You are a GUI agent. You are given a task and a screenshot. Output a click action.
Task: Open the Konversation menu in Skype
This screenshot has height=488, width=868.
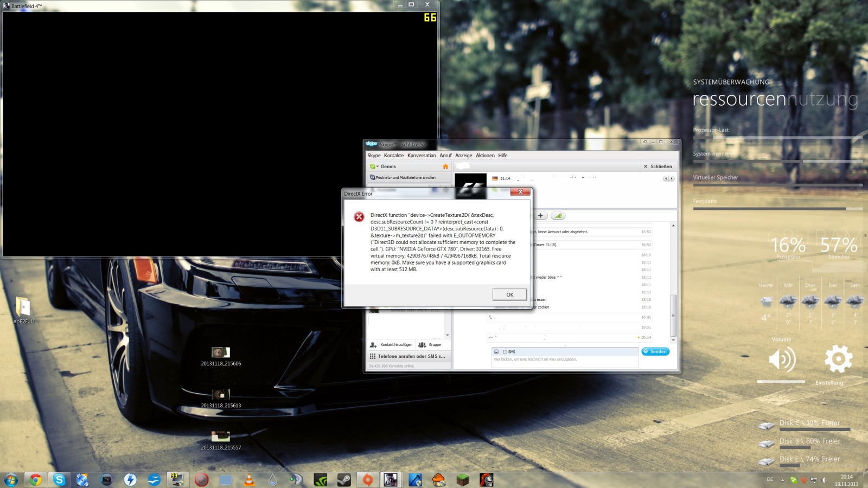point(422,156)
